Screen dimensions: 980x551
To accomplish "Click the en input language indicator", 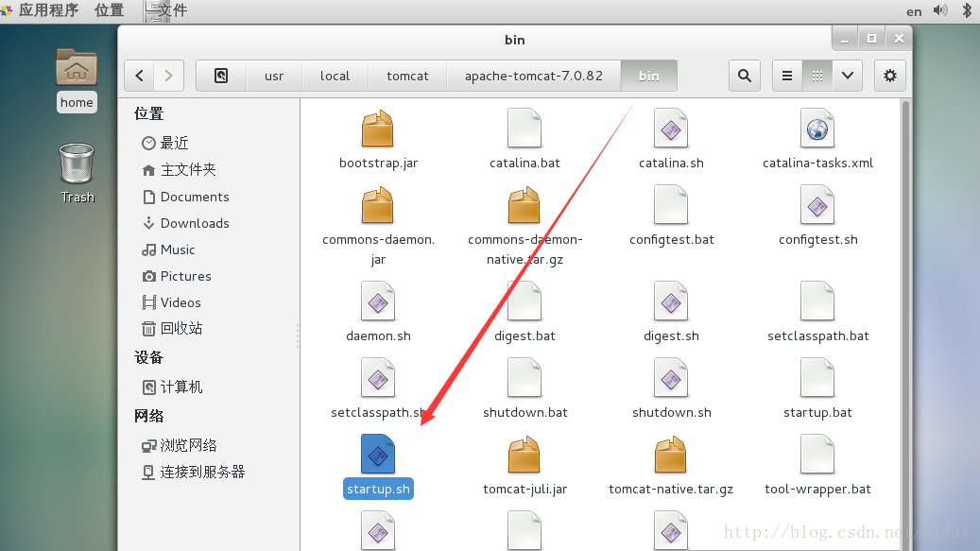I will [x=914, y=11].
